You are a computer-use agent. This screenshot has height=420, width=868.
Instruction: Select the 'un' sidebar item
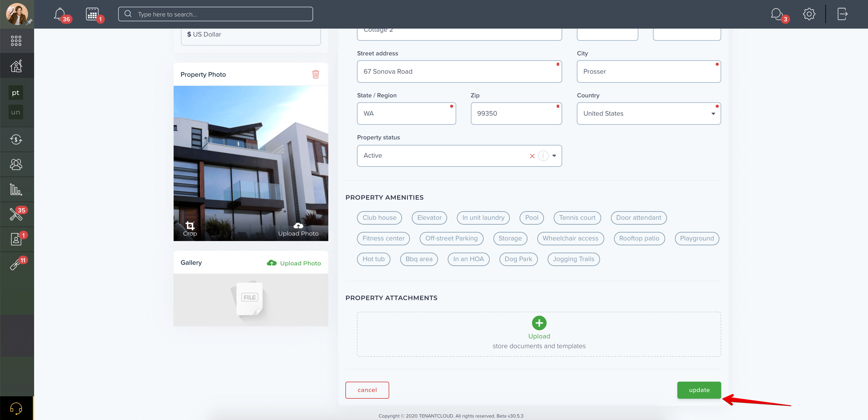click(x=16, y=112)
